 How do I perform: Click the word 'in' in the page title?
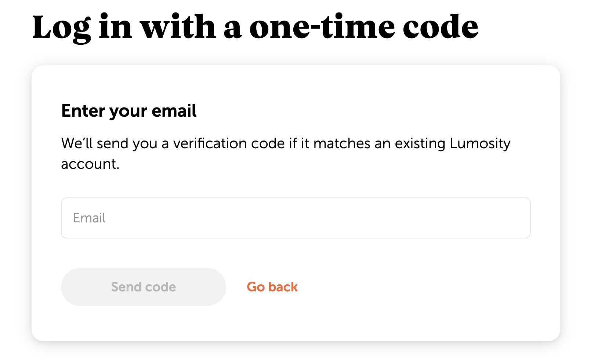tap(115, 27)
